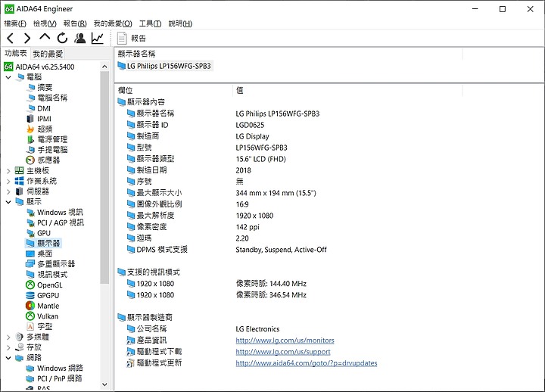Collapse the 網路 tree node
This screenshot has width=545, height=392.
(x=8, y=358)
